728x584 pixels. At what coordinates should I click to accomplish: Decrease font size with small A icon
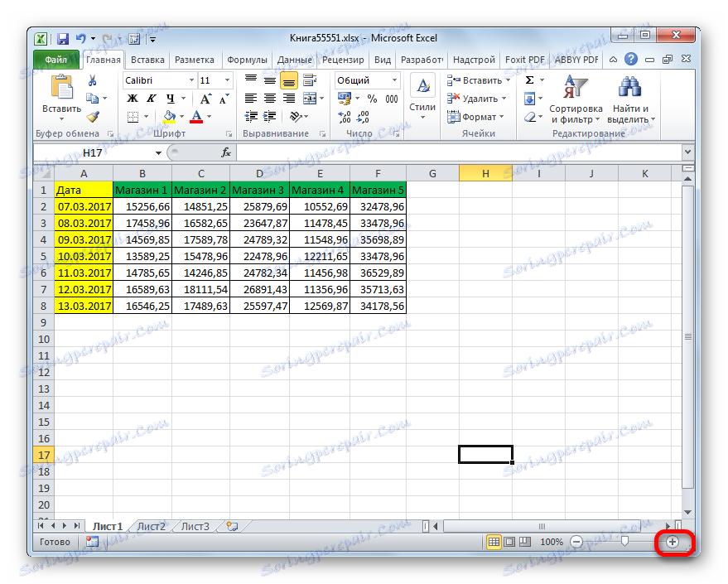click(x=224, y=99)
